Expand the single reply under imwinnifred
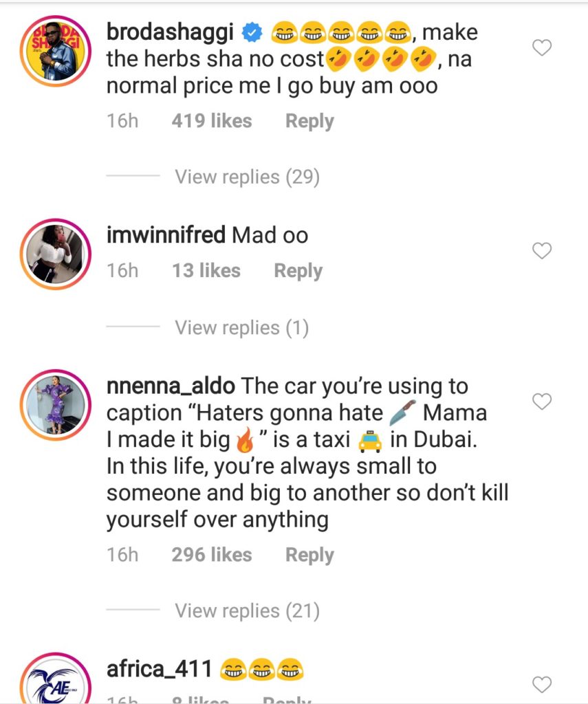This screenshot has height=704, width=588. [x=241, y=328]
